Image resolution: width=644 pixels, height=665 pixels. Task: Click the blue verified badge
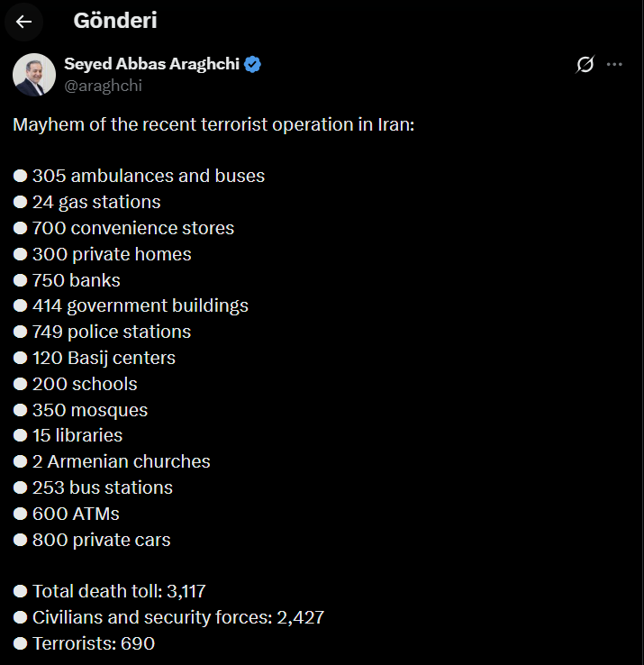253,64
